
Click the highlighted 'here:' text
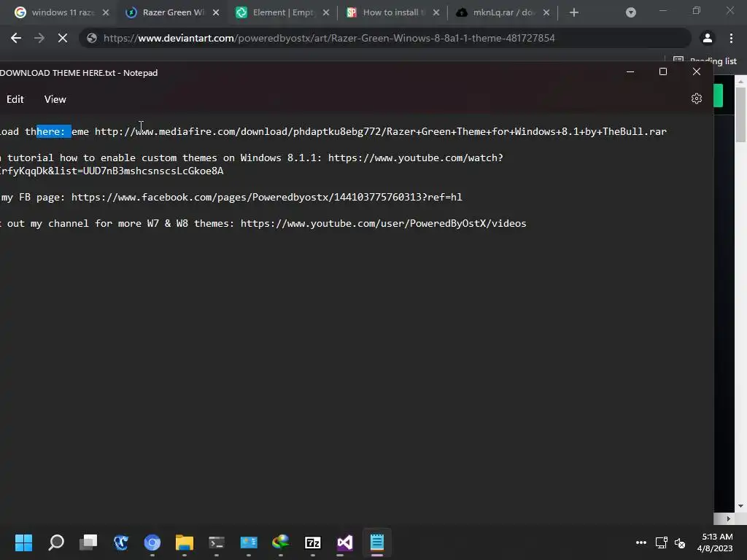coord(53,131)
